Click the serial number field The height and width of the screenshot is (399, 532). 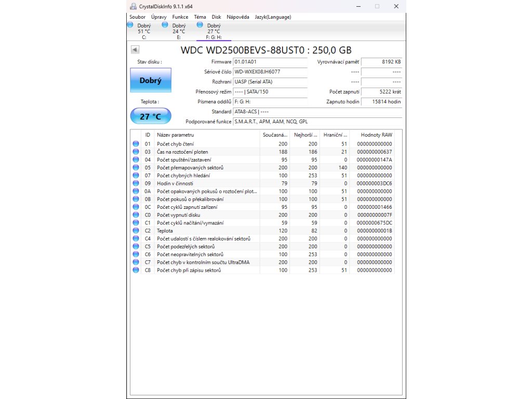pos(270,72)
